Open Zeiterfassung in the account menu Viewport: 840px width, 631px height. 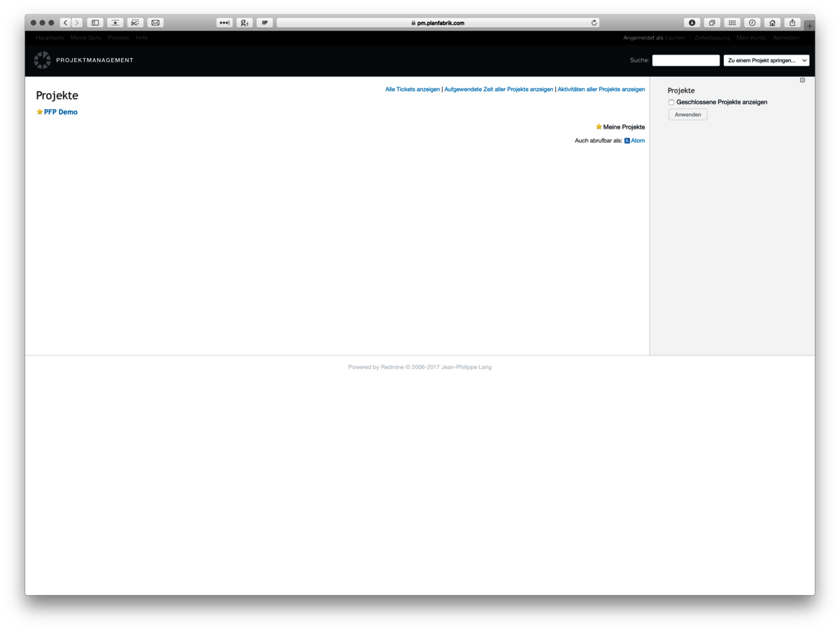(x=712, y=38)
